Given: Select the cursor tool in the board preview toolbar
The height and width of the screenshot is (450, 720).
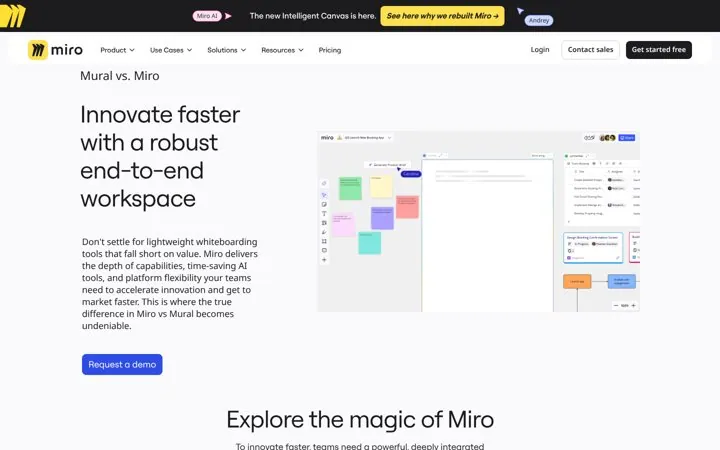Looking at the screenshot, I should (324, 195).
